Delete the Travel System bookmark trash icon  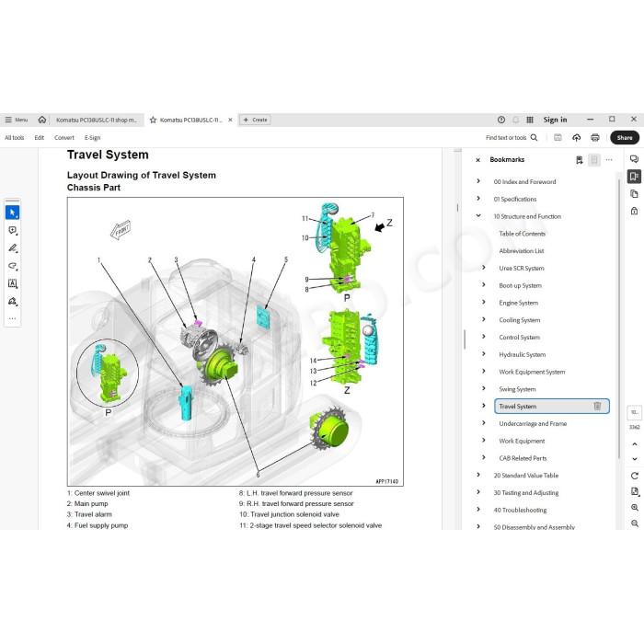tap(597, 407)
